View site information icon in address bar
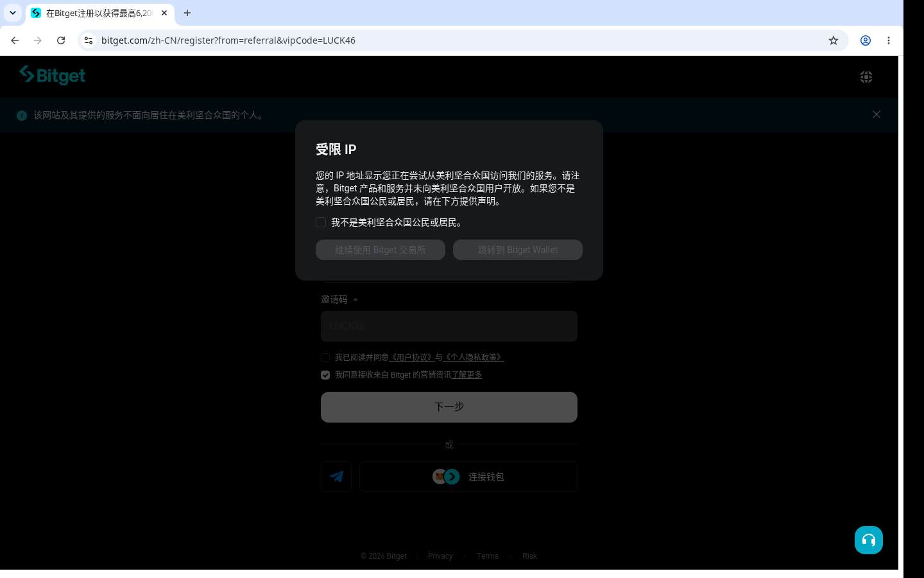 pos(89,40)
